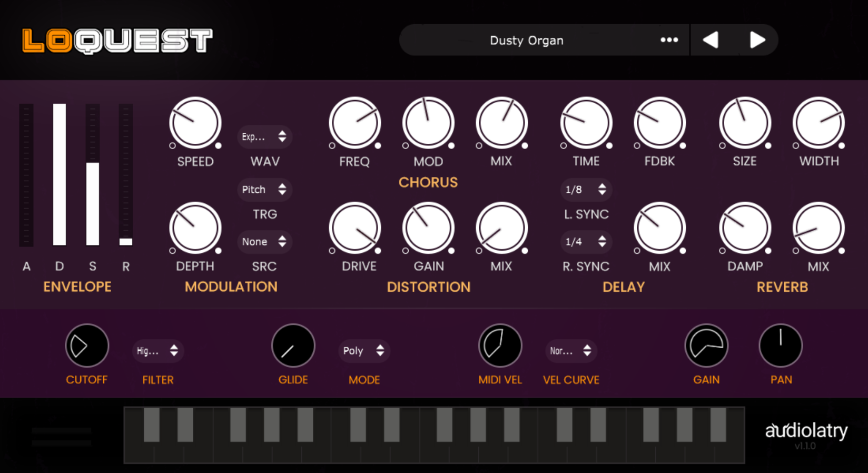Click the chorus MOD knob
Viewport: 868px width, 473px height.
tap(428, 123)
